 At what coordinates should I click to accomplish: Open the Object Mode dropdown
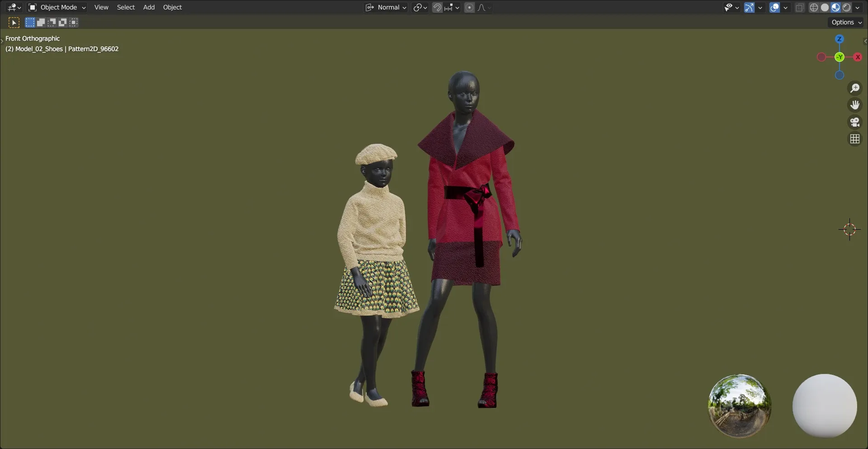coord(57,7)
